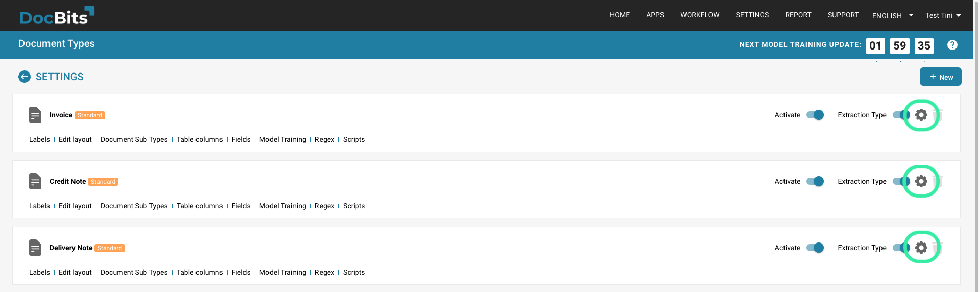Viewport: 980px width, 292px height.
Task: Go to the REPORT menu item
Action: tap(798, 15)
